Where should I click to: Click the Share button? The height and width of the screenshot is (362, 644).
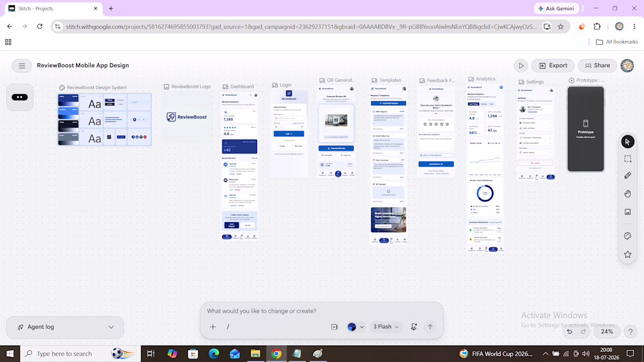(x=597, y=65)
